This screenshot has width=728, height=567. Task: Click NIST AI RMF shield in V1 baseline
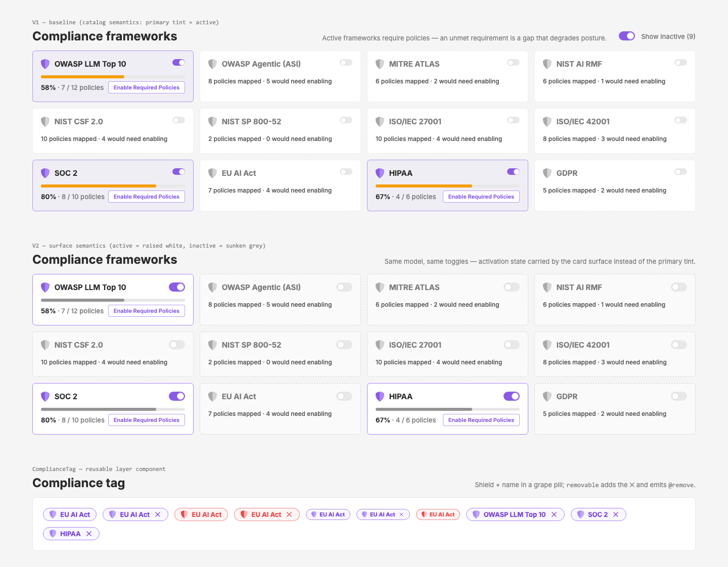click(548, 64)
